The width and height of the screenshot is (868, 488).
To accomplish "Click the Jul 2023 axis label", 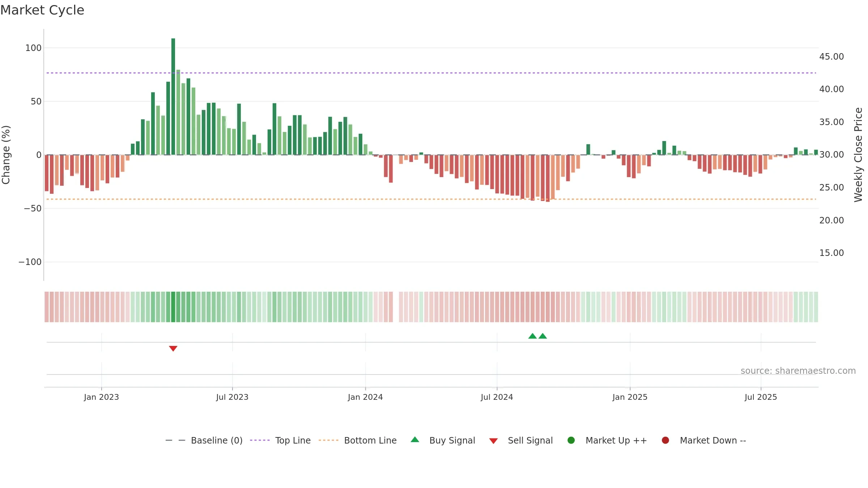I will tap(232, 397).
